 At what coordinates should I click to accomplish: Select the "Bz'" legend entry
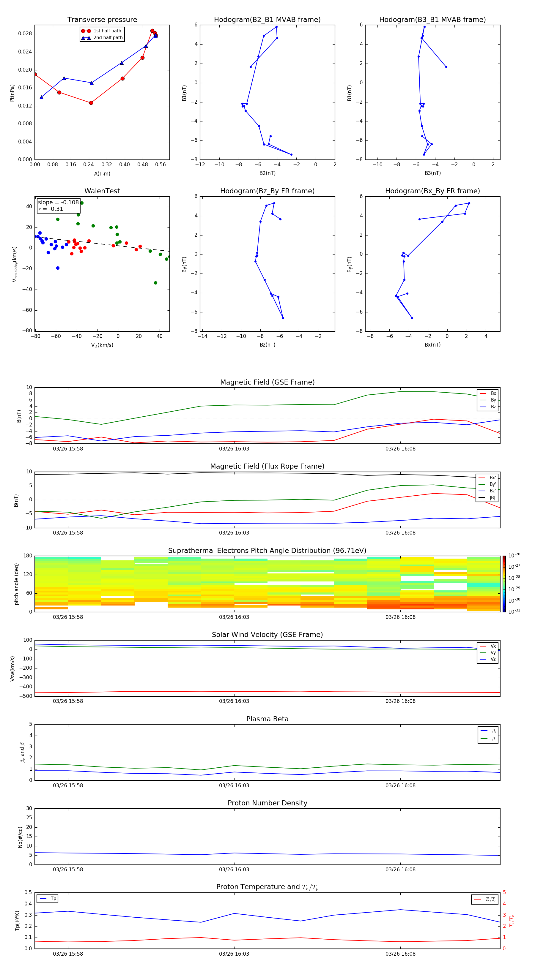point(487,491)
